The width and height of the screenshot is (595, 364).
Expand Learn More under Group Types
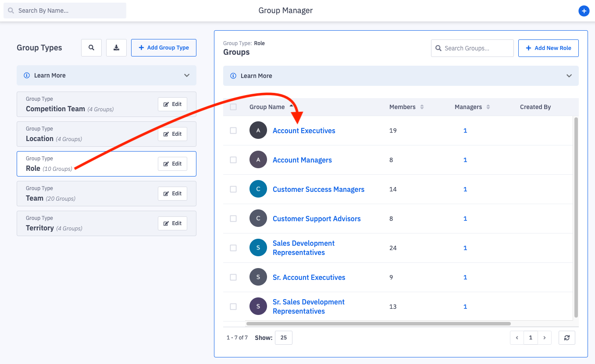(x=106, y=75)
